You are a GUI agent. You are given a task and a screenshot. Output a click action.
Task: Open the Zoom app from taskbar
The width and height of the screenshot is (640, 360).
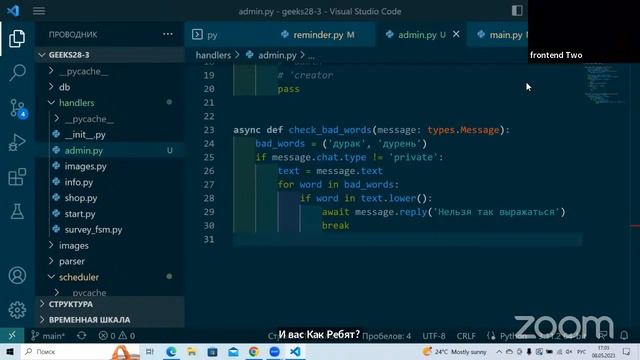click(x=274, y=351)
